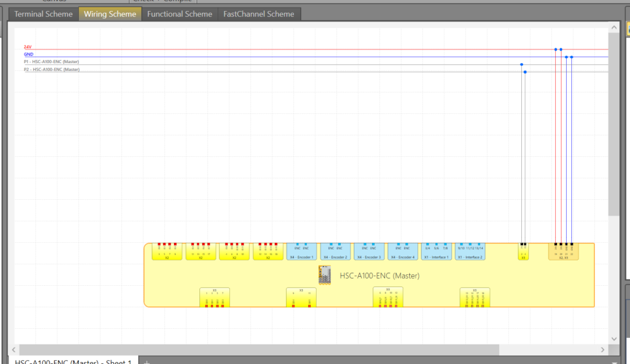Click the vertical scrollbar up arrow

(614, 27)
